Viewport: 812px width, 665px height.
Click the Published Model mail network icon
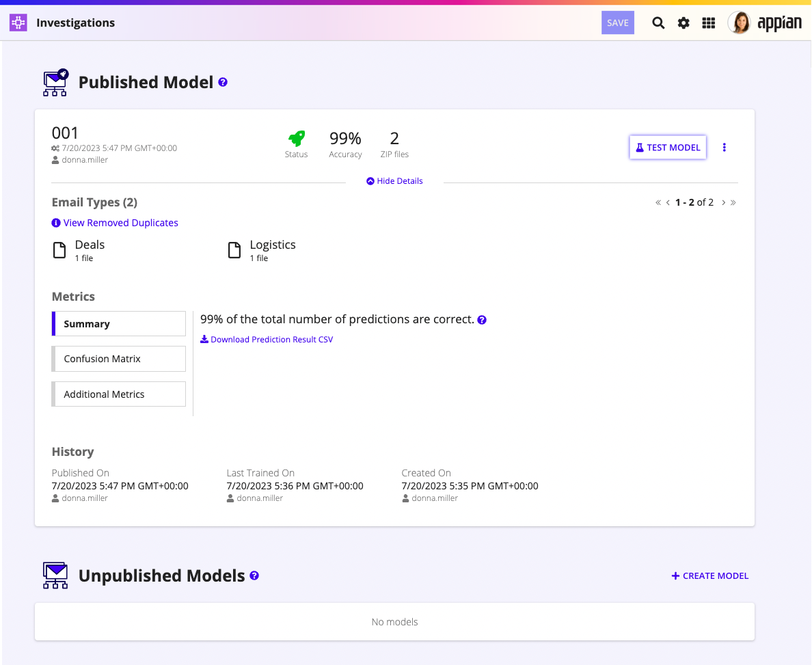[55, 82]
